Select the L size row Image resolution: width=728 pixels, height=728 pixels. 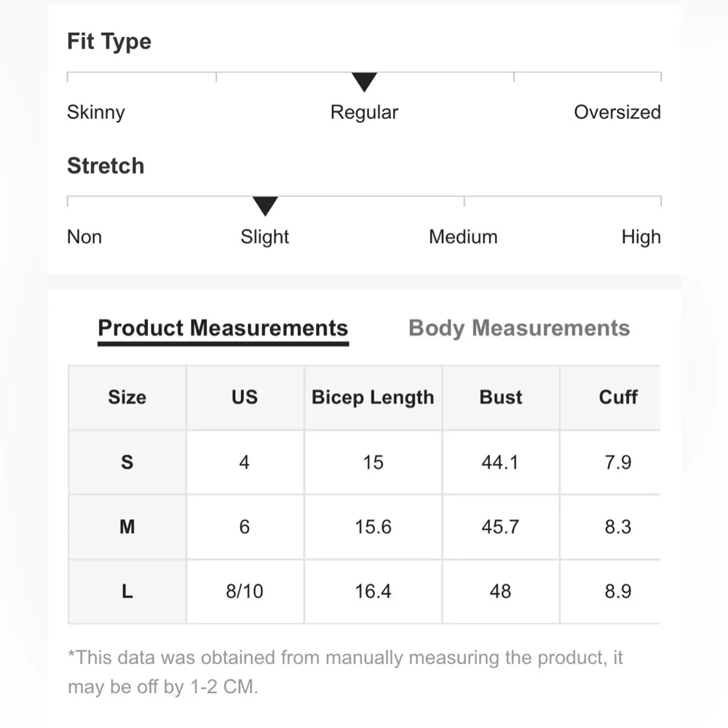(127, 592)
